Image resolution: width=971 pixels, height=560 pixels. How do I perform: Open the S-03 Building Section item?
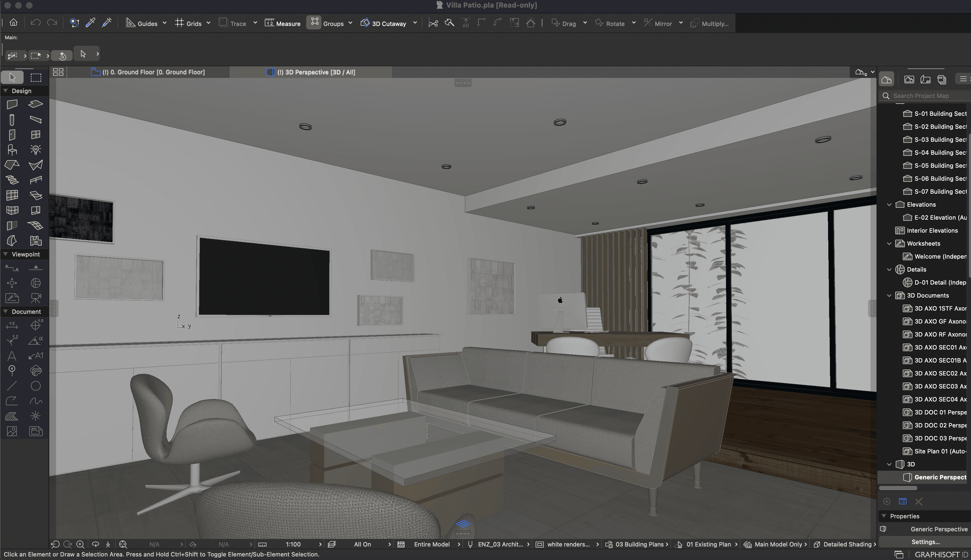(940, 140)
